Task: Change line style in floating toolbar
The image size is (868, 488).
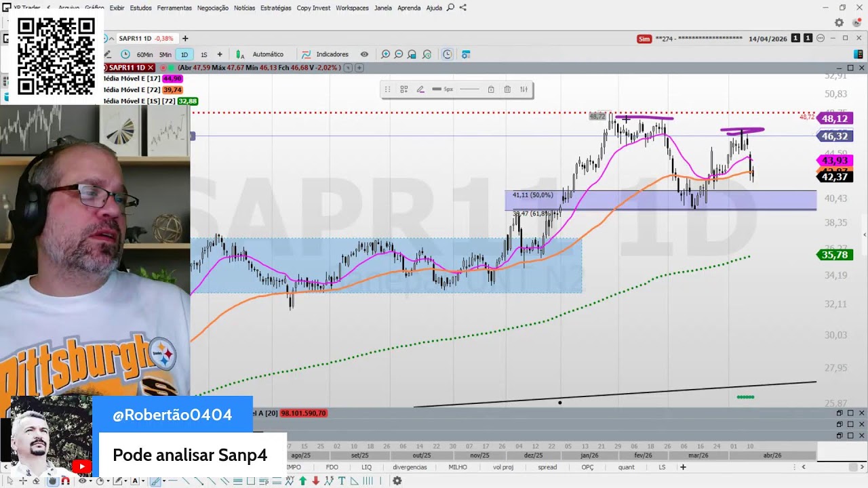Action: tap(469, 89)
